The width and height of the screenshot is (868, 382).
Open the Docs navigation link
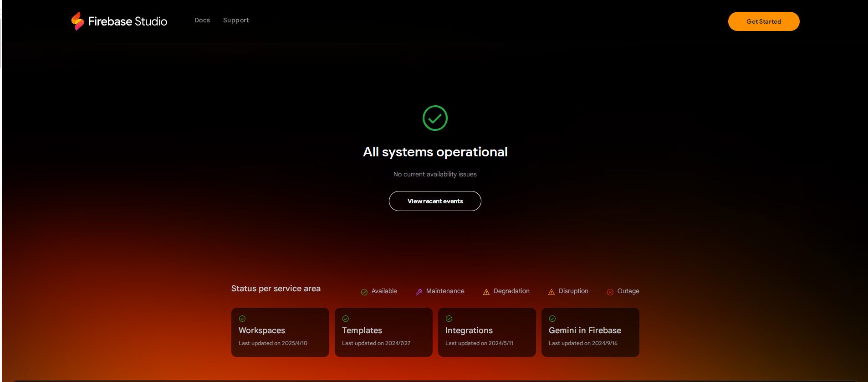tap(202, 20)
